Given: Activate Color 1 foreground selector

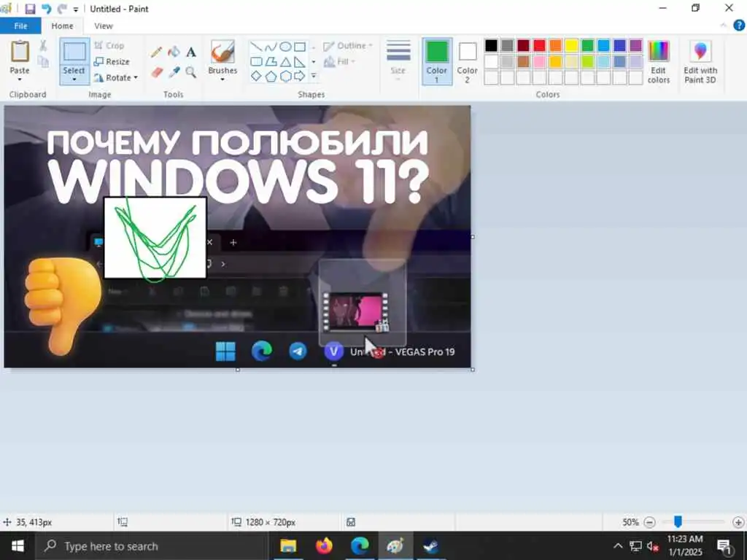Looking at the screenshot, I should [x=437, y=62].
